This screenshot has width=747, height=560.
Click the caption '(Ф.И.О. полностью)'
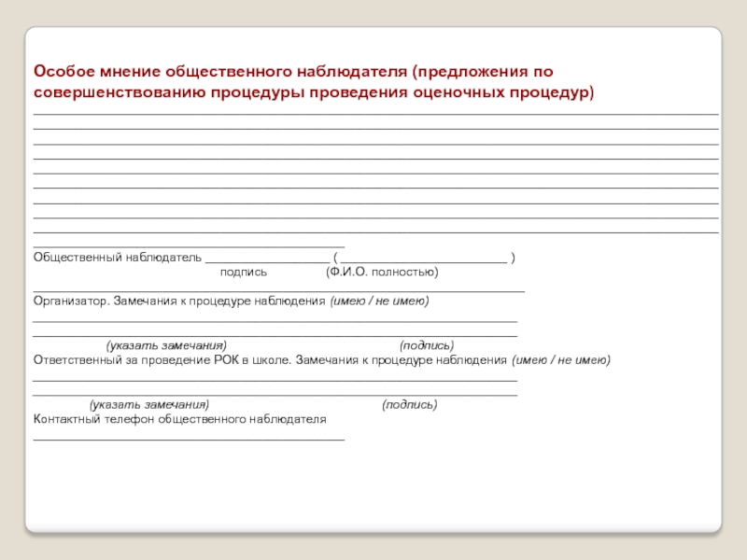(382, 272)
